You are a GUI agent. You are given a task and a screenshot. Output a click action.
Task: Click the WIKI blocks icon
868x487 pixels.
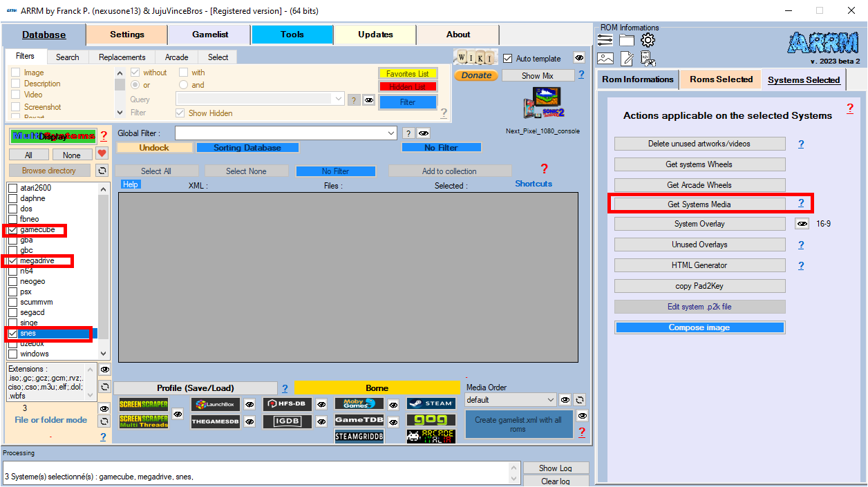tap(475, 57)
